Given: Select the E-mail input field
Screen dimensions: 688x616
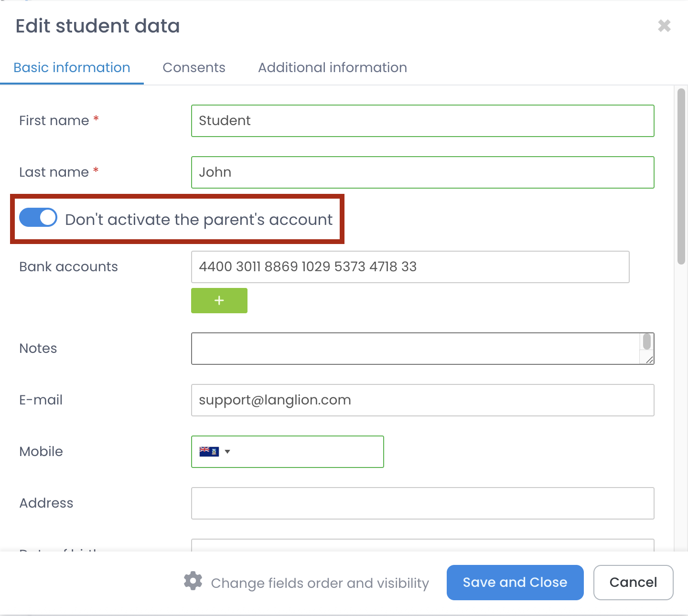Looking at the screenshot, I should [x=422, y=400].
